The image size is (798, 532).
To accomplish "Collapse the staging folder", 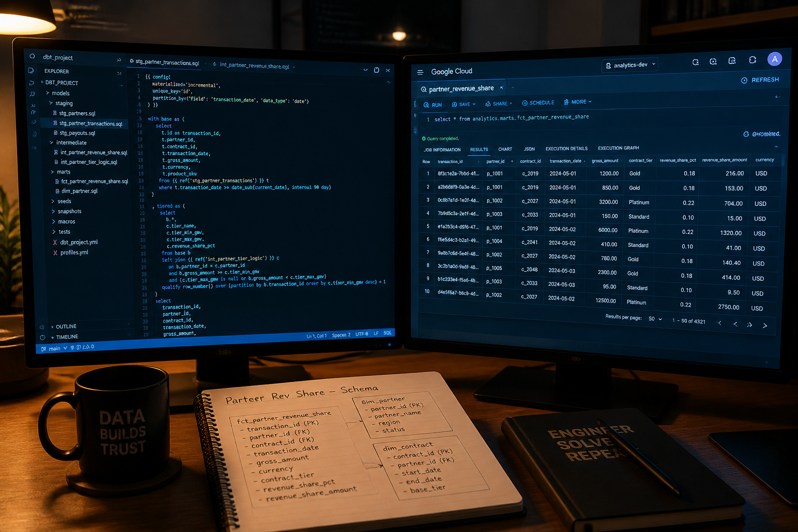I will (x=61, y=103).
